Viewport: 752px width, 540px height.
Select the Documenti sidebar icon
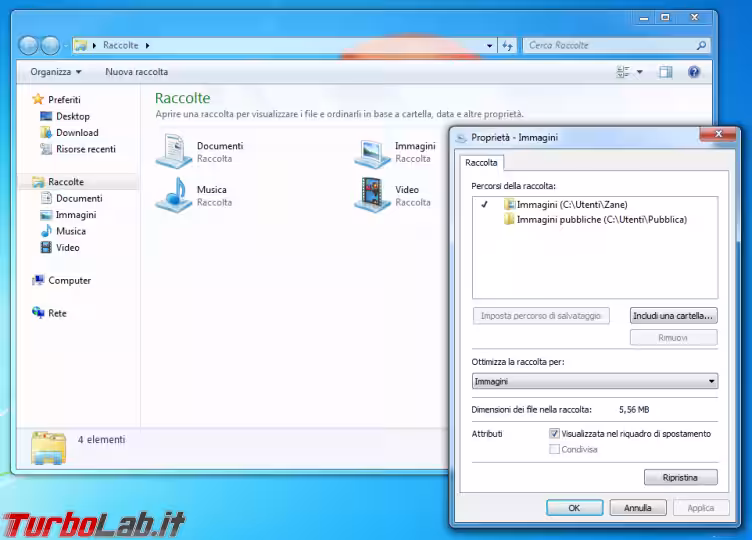(x=46, y=198)
